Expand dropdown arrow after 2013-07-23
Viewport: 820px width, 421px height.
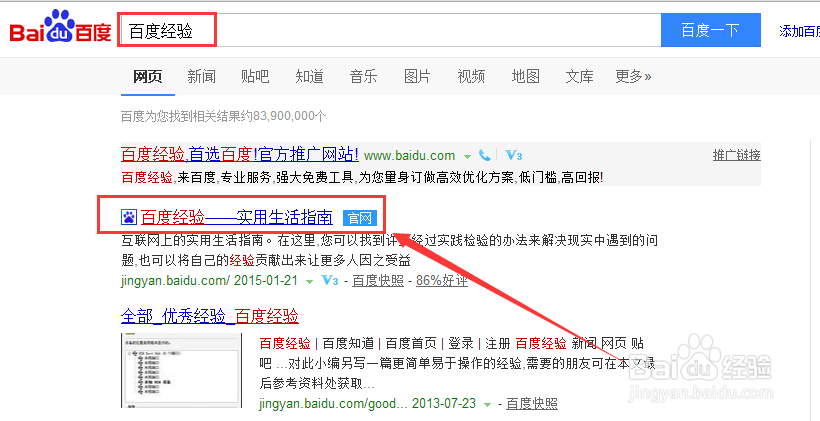pos(487,405)
